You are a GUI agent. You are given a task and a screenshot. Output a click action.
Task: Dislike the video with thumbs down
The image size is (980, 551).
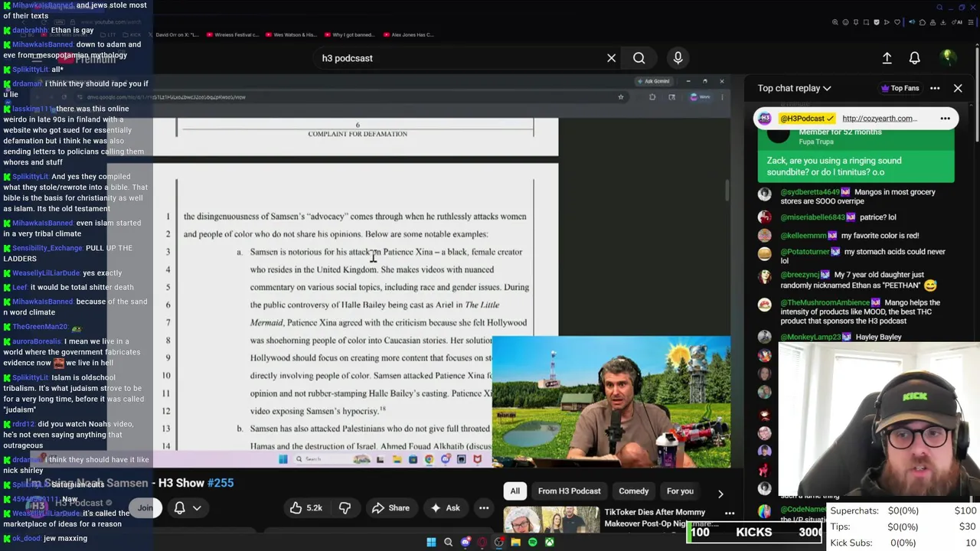pyautogui.click(x=345, y=507)
